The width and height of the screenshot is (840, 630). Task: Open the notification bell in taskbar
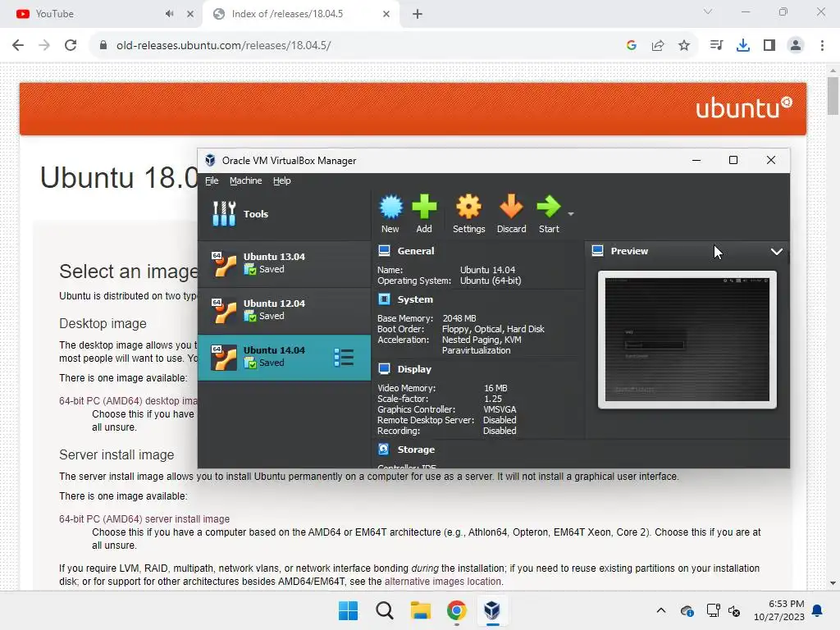point(818,610)
